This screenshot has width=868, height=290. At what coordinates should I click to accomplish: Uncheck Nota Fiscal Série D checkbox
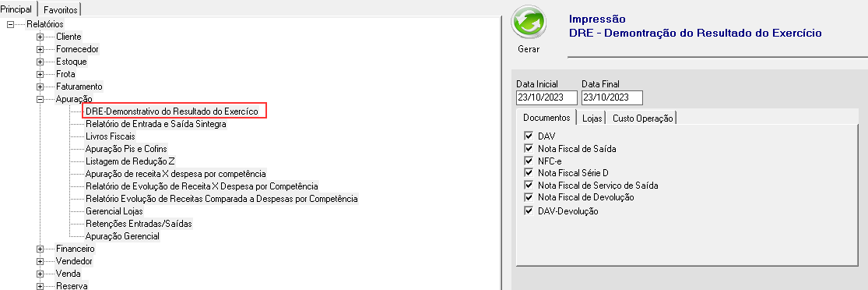point(528,173)
